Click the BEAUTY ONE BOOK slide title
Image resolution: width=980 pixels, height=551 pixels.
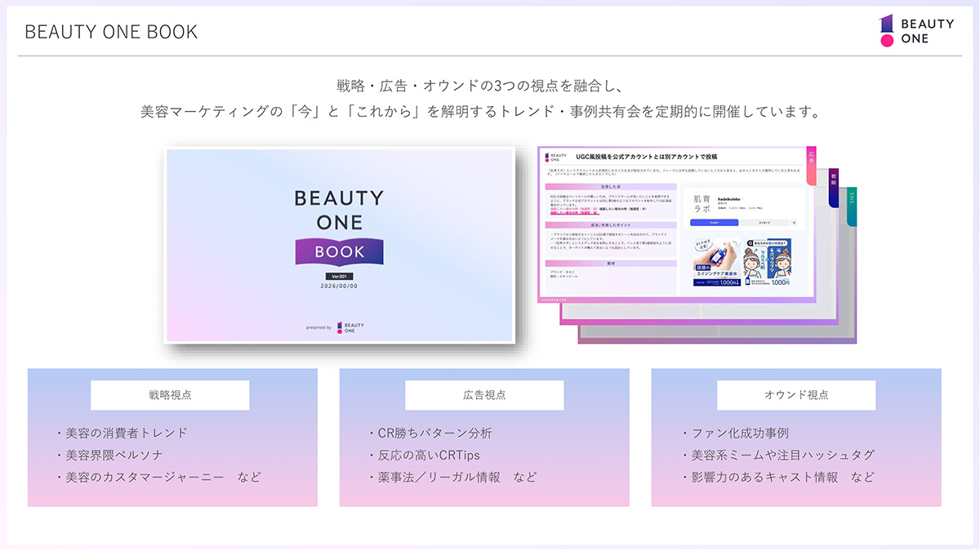(112, 32)
